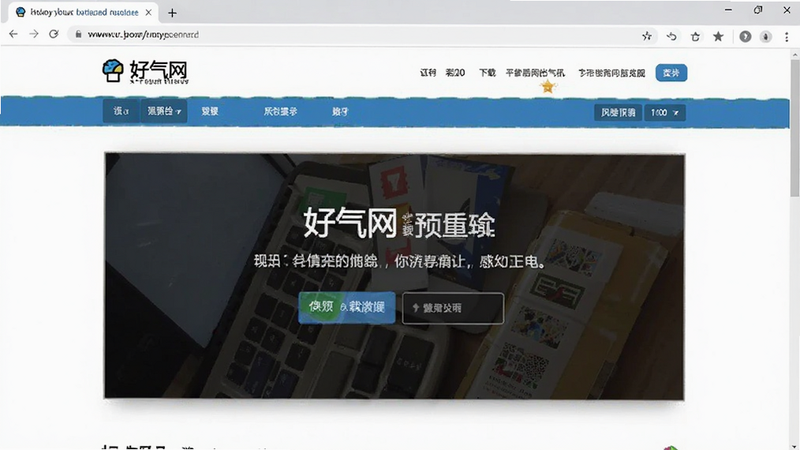Click the toolbar icon left of the filled star
800x450 pixels.
(695, 36)
